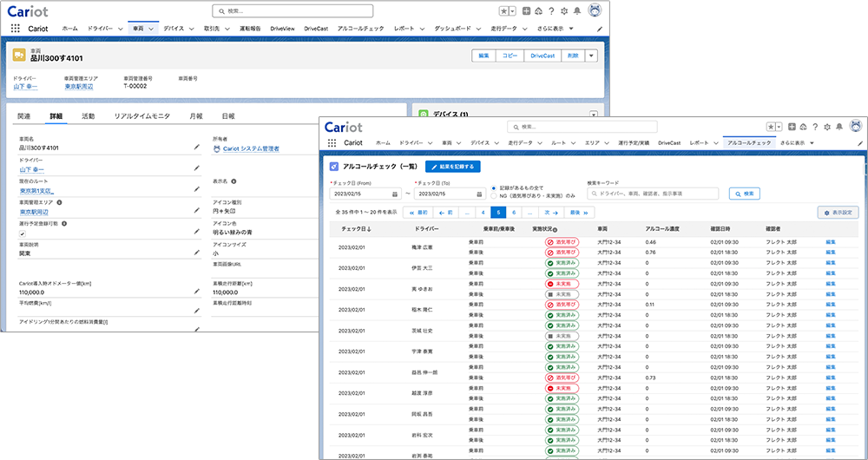Screen dimensions: 868x460
Task: Click the user avatar in the vehicle window
Action: (595, 10)
